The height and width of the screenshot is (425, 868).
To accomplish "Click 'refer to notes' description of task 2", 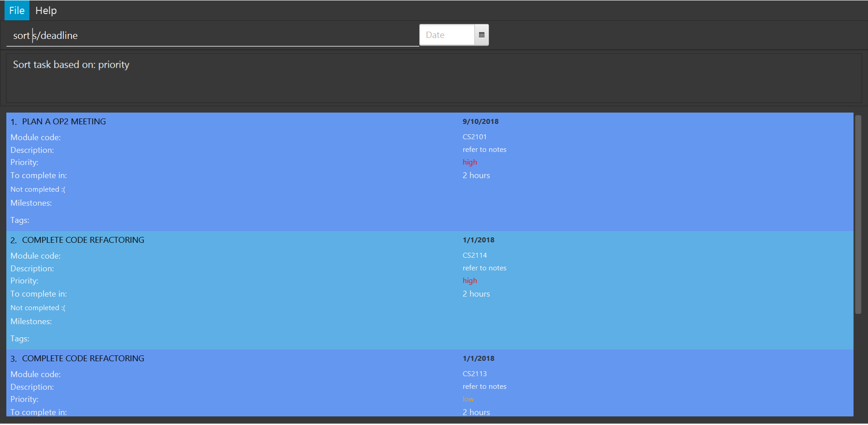I will pyautogui.click(x=484, y=268).
